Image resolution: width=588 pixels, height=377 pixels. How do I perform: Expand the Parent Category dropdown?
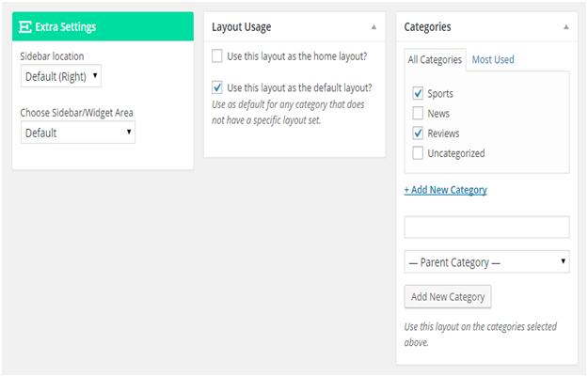tap(486, 260)
